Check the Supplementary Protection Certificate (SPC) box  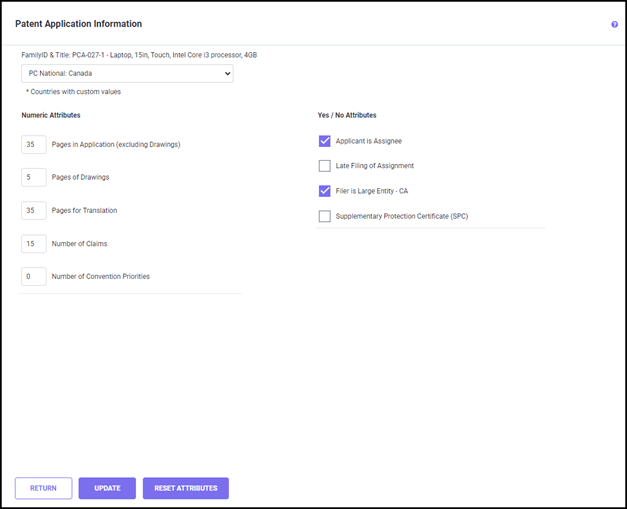[x=324, y=216]
